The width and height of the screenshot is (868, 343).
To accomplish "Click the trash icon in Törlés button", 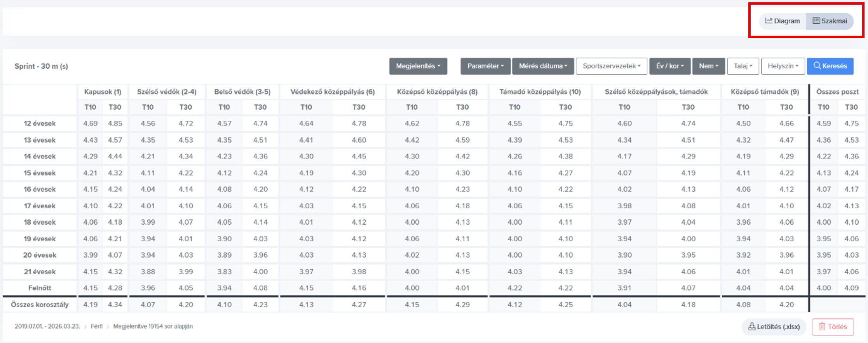I will 822,327.
